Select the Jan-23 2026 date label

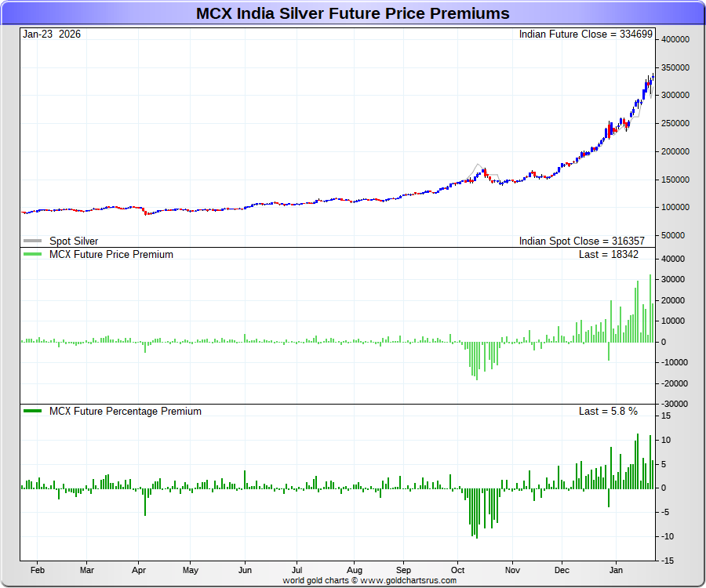click(51, 34)
